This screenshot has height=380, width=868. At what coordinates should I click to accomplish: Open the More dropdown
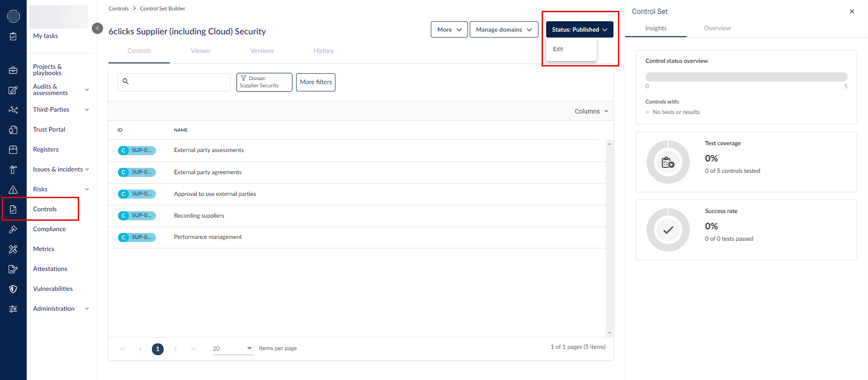point(449,29)
